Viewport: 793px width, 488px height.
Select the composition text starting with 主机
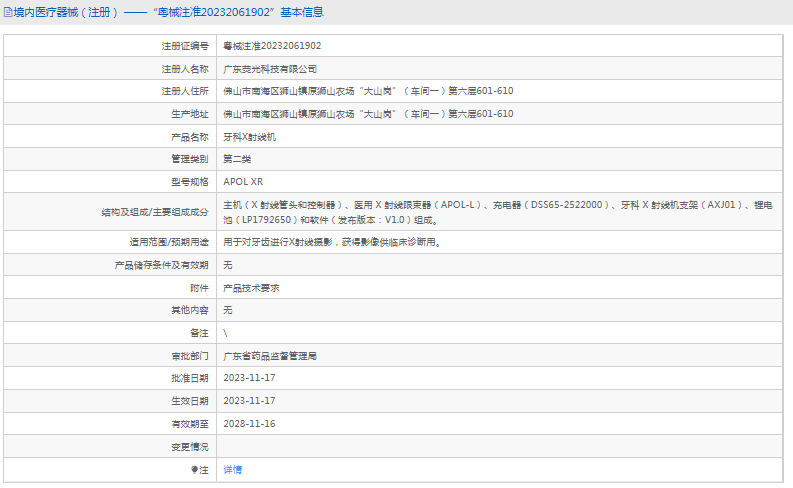(x=498, y=212)
